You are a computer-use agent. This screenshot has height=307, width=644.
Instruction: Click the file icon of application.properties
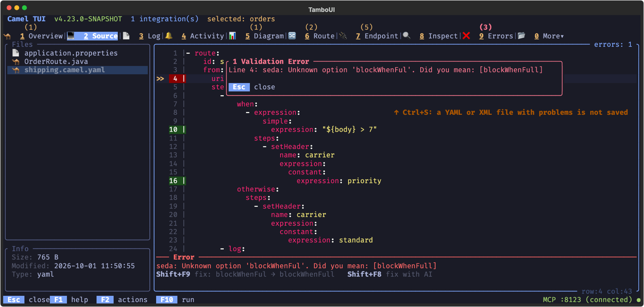[16, 53]
